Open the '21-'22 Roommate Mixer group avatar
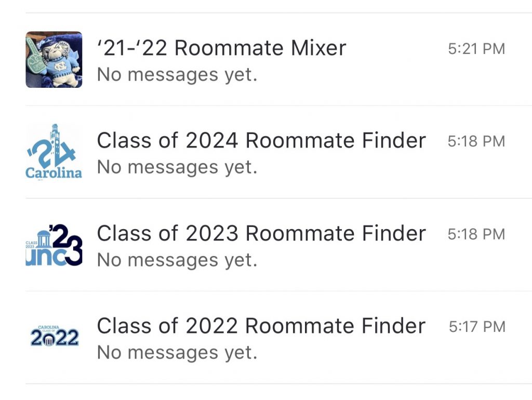The image size is (532, 400). (54, 60)
